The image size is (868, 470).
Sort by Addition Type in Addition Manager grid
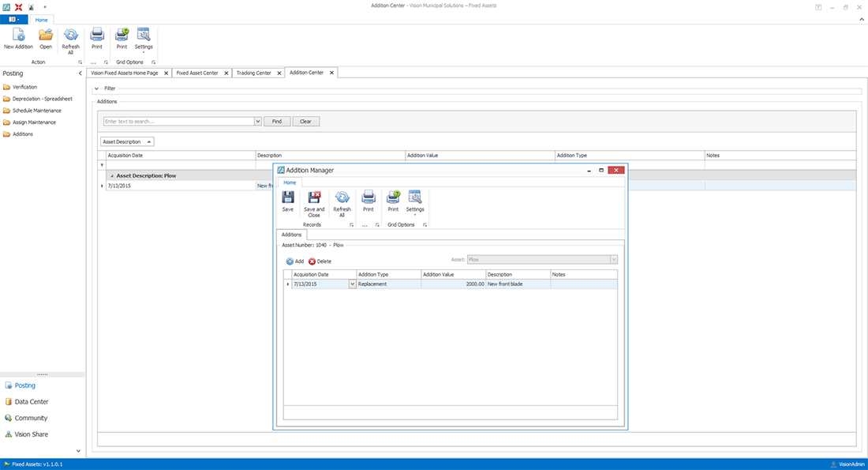[388, 274]
